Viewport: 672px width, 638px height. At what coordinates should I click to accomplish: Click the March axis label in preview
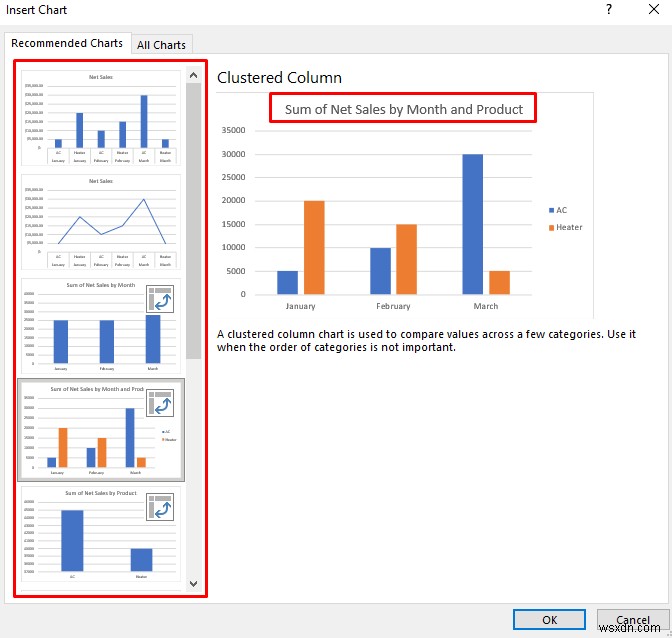(x=486, y=306)
